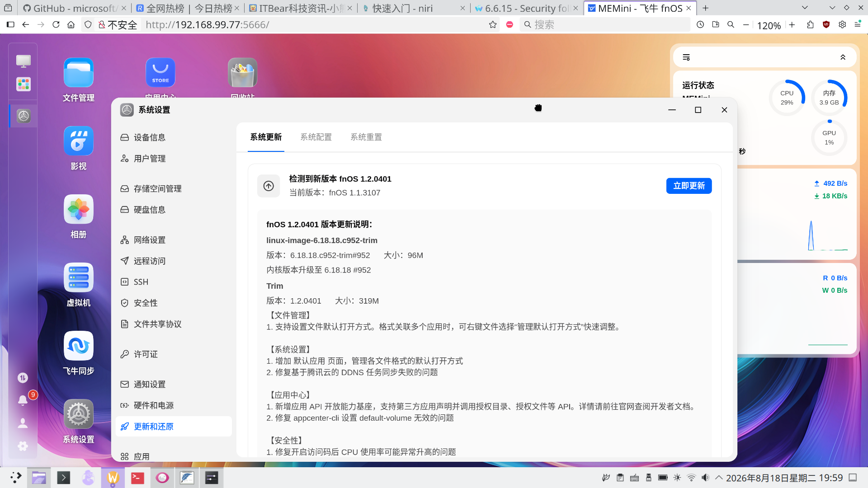Select SSH in settings sidebar
Image resolution: width=868 pixels, height=488 pixels.
tap(174, 282)
